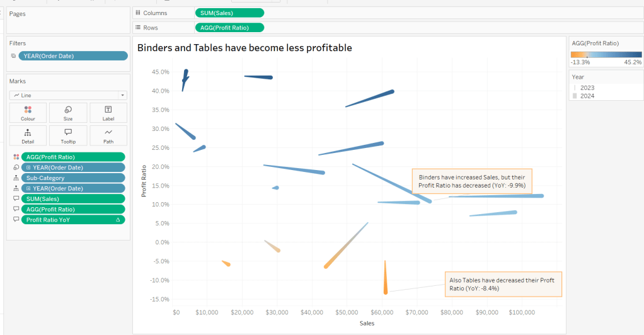This screenshot has height=335, width=644.
Task: Open the Line mark type dropdown
Action: [68, 95]
